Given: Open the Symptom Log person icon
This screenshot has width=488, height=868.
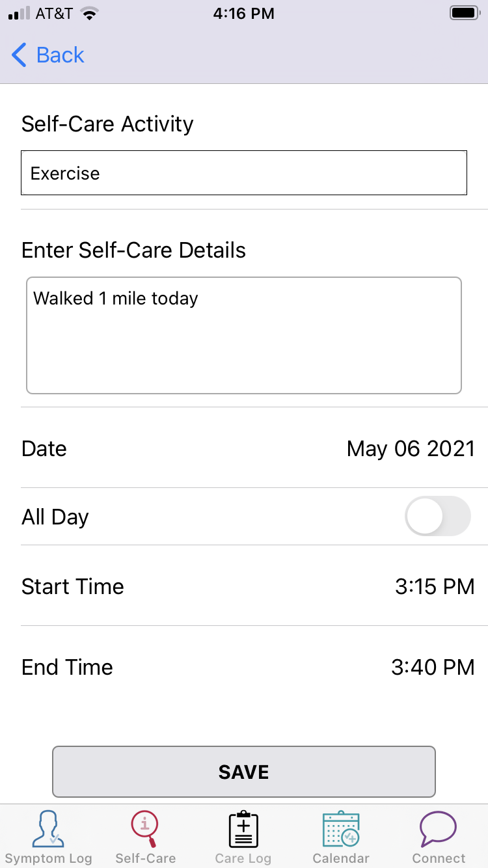Looking at the screenshot, I should click(x=49, y=828).
